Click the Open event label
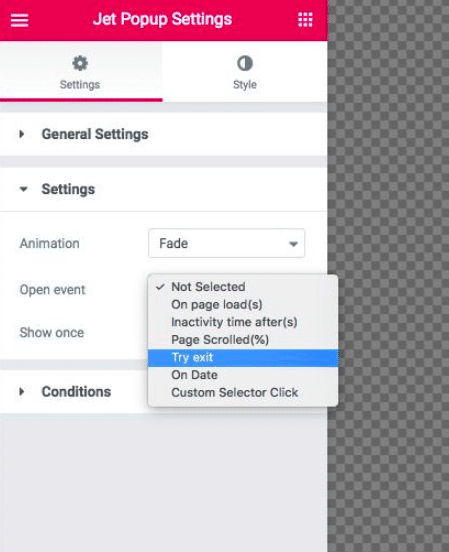The height and width of the screenshot is (552, 449). pos(52,290)
